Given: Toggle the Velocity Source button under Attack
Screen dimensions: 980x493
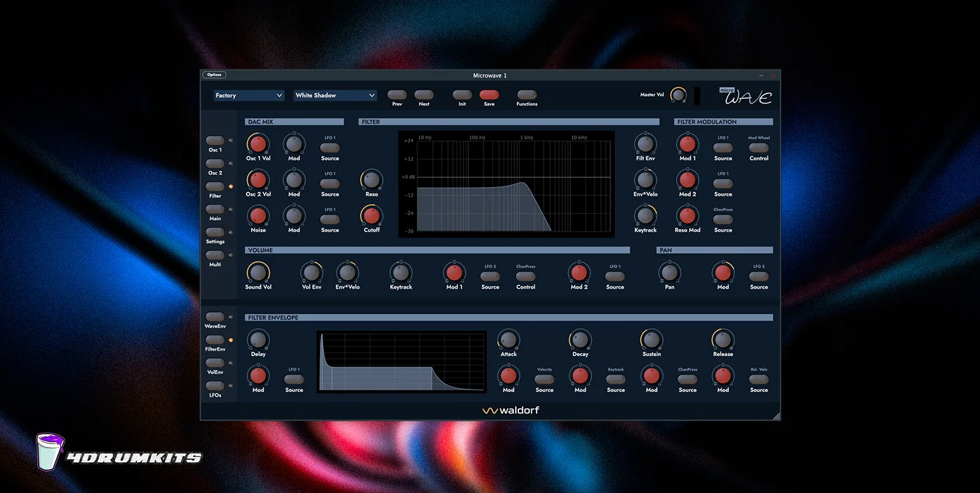Looking at the screenshot, I should click(544, 379).
